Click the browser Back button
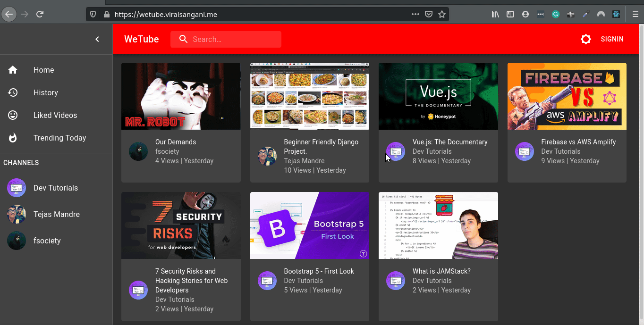644x325 pixels. pyautogui.click(x=8, y=14)
